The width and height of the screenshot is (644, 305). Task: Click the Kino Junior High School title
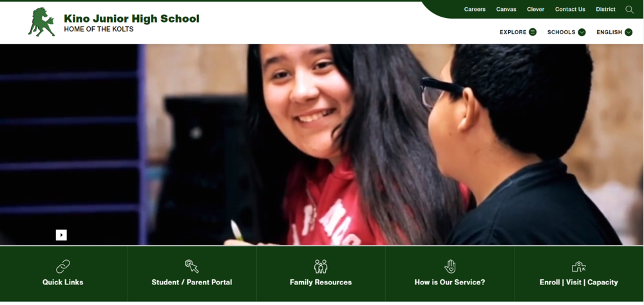click(131, 19)
